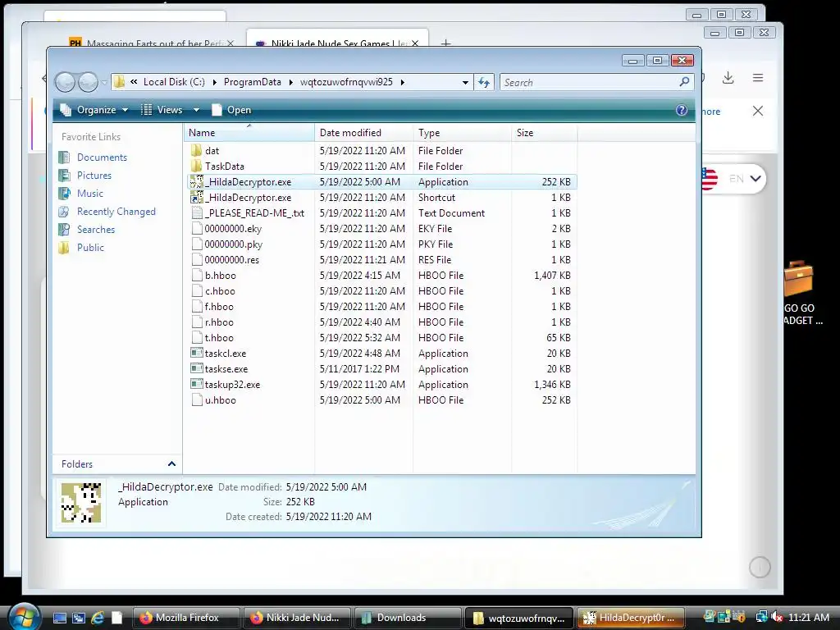Open the dat folder icon
The width and height of the screenshot is (840, 630).
197,151
